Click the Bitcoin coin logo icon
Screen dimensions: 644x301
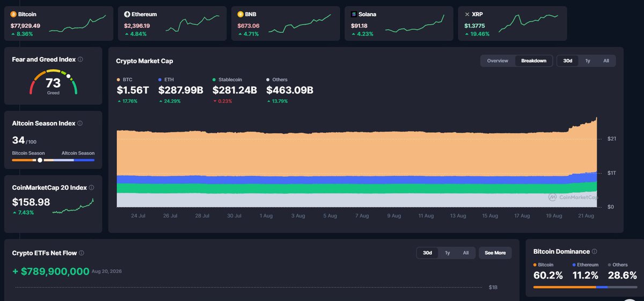pos(13,15)
